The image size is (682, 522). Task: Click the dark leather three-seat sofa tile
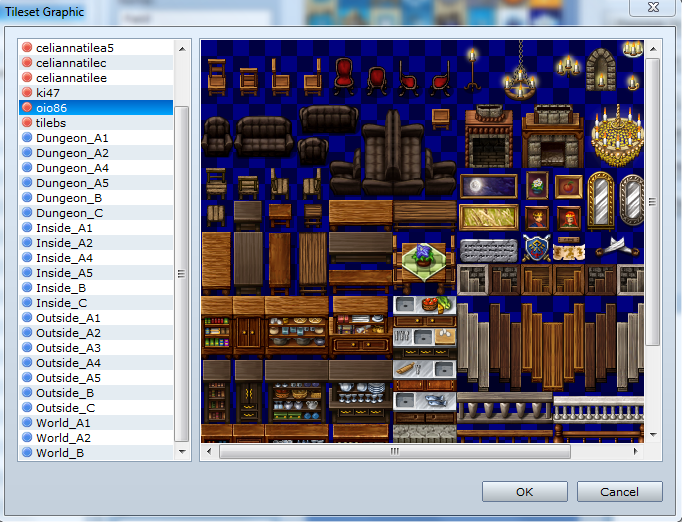pos(264,137)
